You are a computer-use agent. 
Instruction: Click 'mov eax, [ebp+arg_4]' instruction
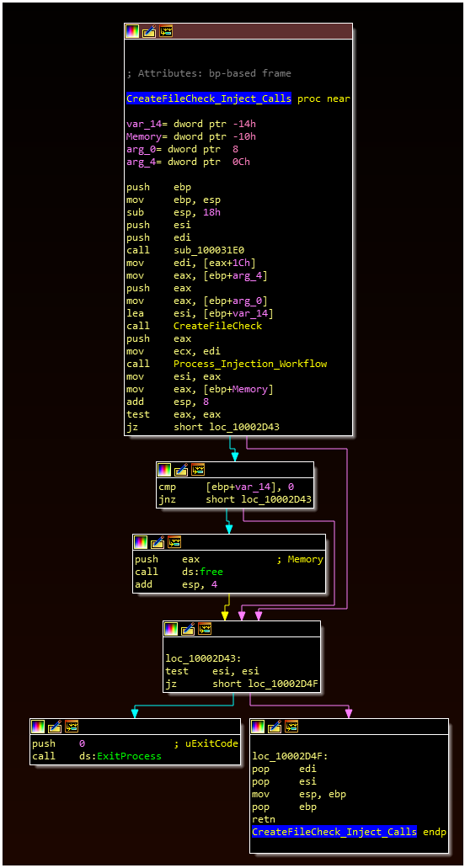[x=197, y=275]
